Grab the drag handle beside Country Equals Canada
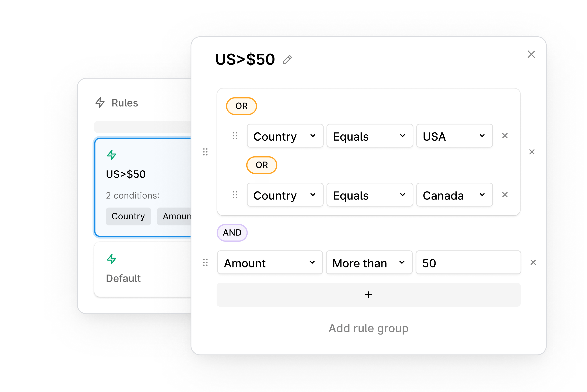 point(235,195)
